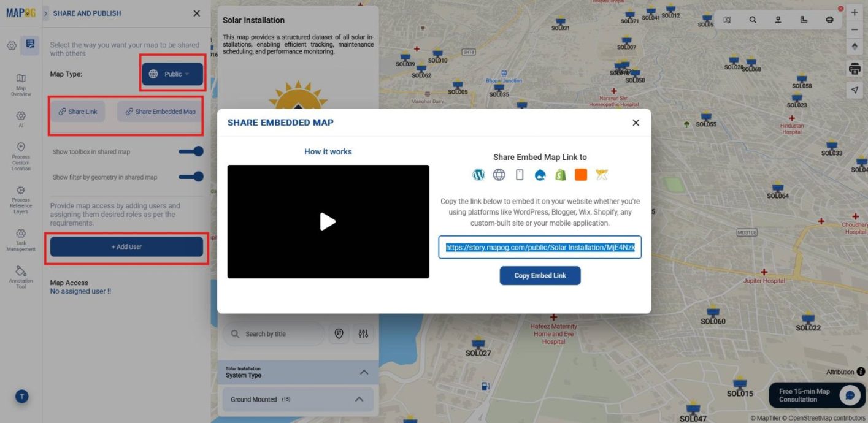This screenshot has height=423, width=868.
Task: Open the map search tool in the top toolbar
Action: [x=752, y=20]
